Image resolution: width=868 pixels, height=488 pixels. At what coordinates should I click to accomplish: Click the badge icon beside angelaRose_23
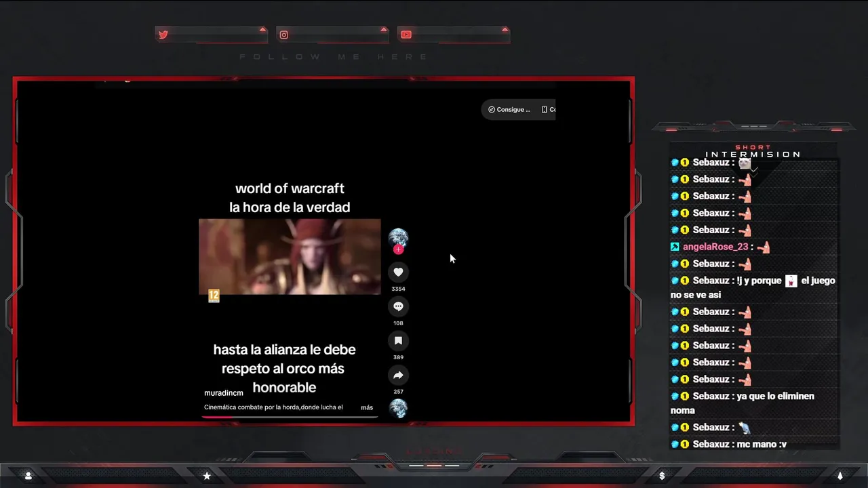click(x=675, y=247)
